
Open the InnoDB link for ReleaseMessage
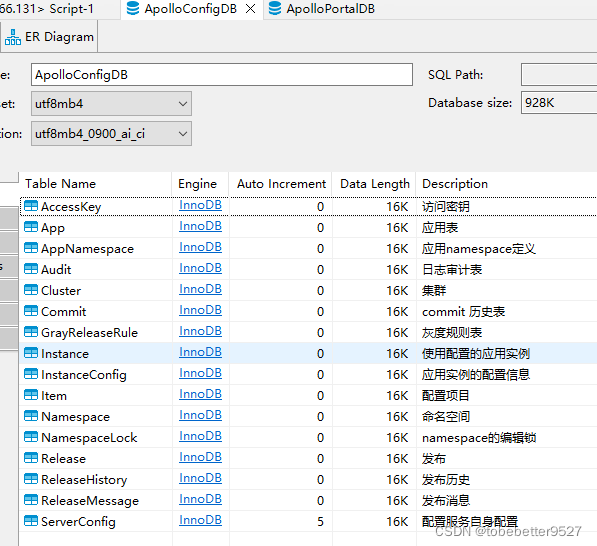tap(200, 499)
